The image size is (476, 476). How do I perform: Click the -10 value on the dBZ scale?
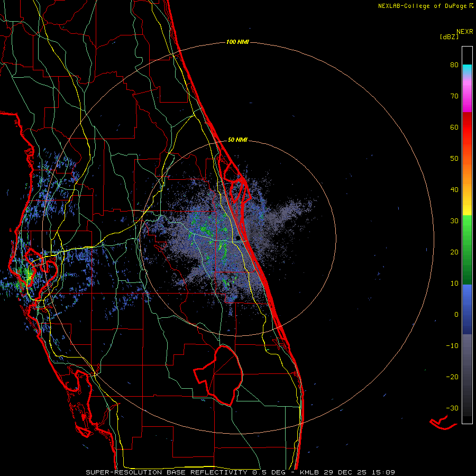(452, 346)
